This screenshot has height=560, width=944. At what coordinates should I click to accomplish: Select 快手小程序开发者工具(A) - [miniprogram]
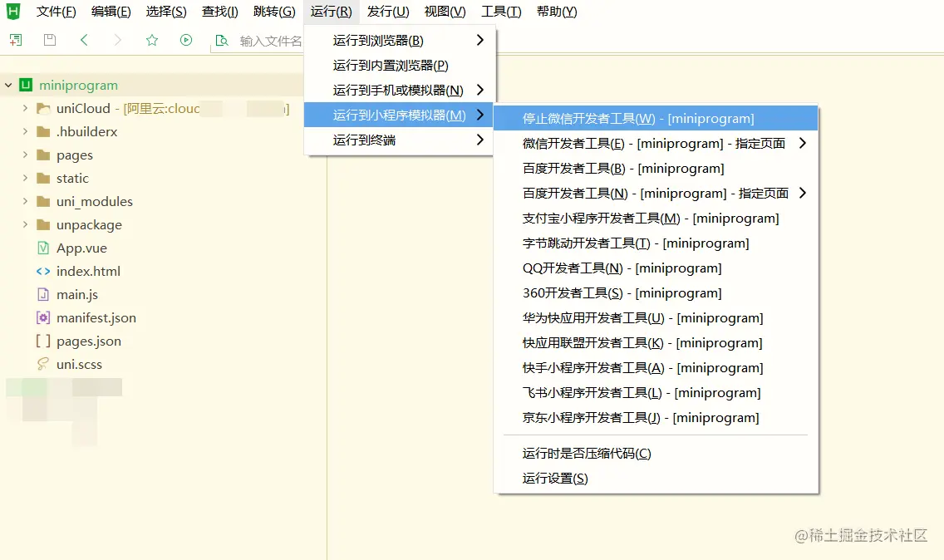(656, 368)
